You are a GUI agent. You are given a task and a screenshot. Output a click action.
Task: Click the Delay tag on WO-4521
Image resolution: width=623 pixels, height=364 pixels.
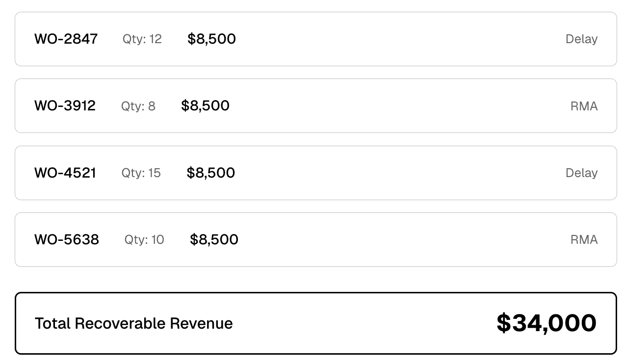click(581, 173)
